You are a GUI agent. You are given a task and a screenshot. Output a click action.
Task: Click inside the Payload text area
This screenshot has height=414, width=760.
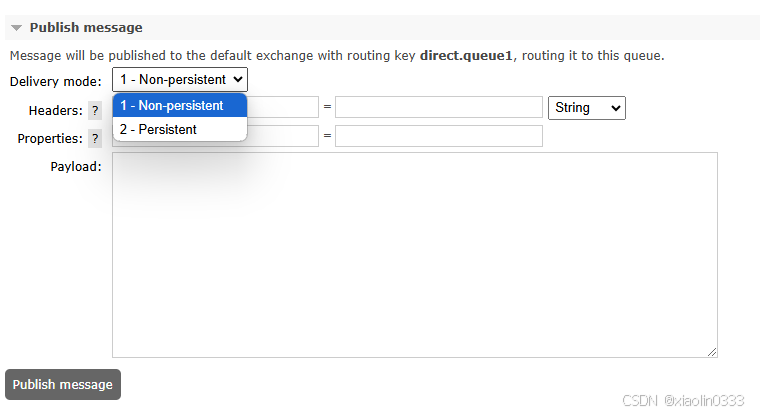point(415,255)
